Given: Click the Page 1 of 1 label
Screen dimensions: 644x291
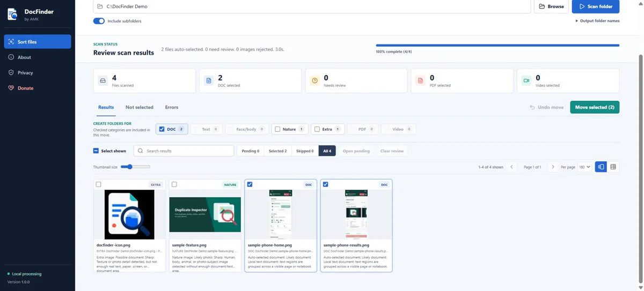Looking at the screenshot, I should pos(532,167).
